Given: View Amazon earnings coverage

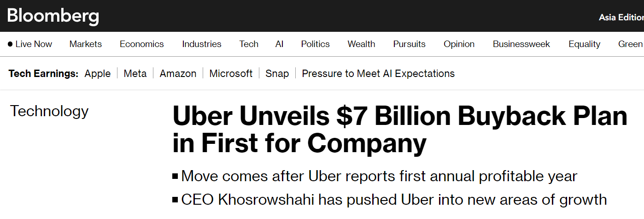Looking at the screenshot, I should (x=178, y=74).
